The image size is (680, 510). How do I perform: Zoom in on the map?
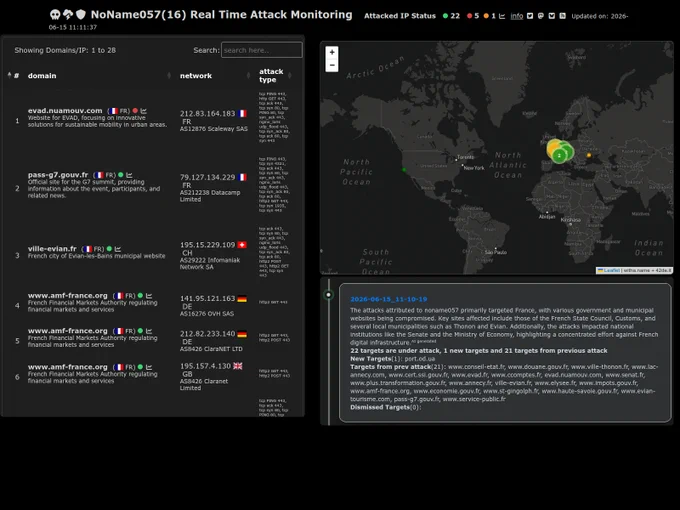(x=332, y=52)
